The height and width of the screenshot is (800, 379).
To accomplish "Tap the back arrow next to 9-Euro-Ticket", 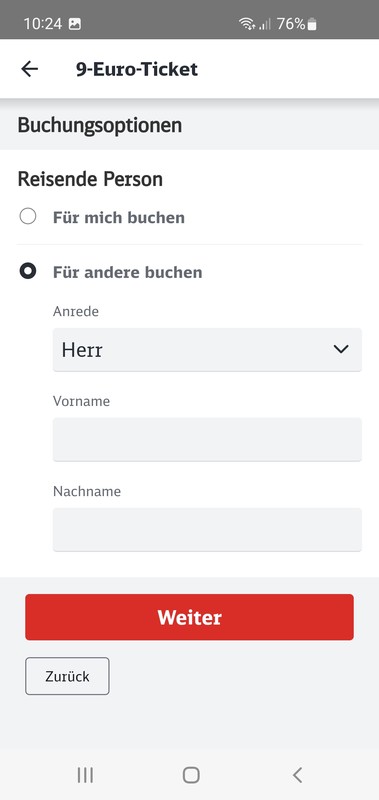I will 30,69.
